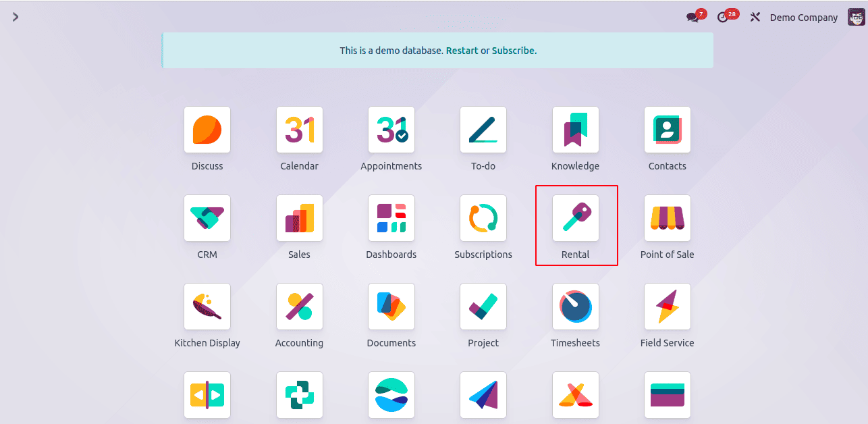Screen dimensions: 868x424
Task: Open the To-do app icon
Action: point(483,130)
